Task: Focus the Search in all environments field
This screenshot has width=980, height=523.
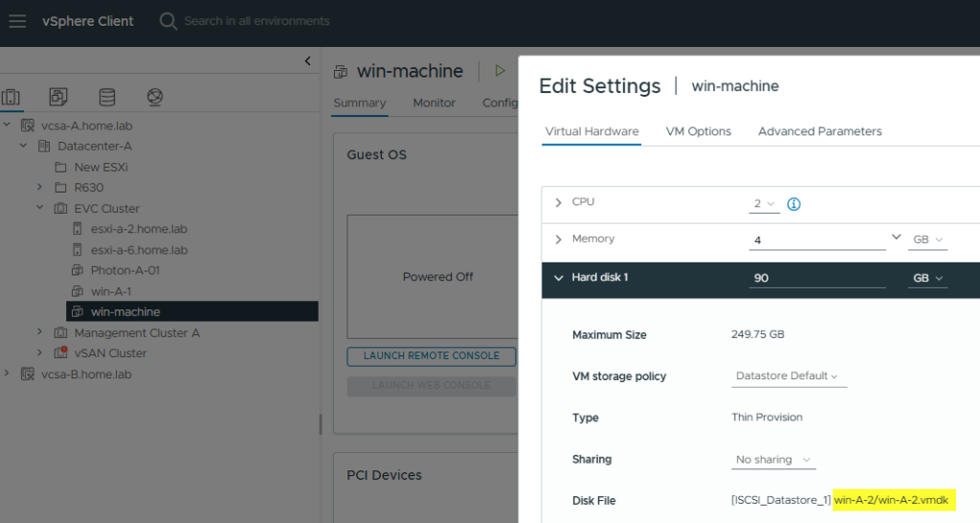Action: pyautogui.click(x=256, y=21)
